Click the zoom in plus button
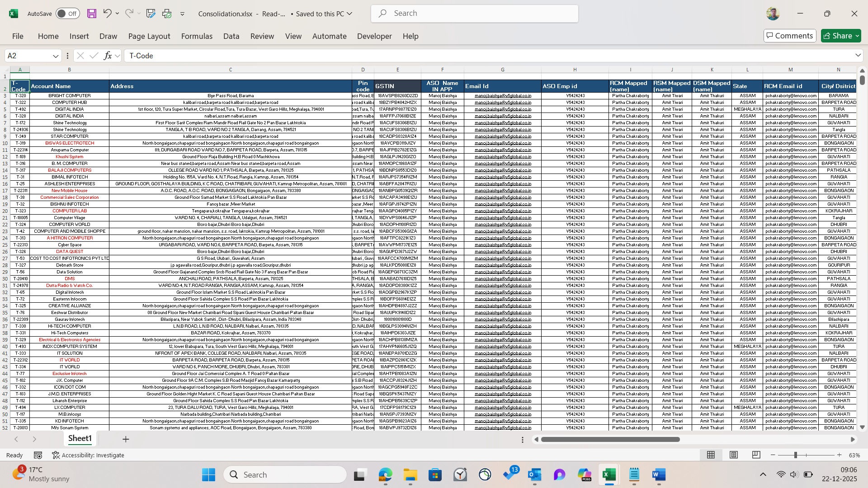868x488 pixels. click(x=840, y=455)
